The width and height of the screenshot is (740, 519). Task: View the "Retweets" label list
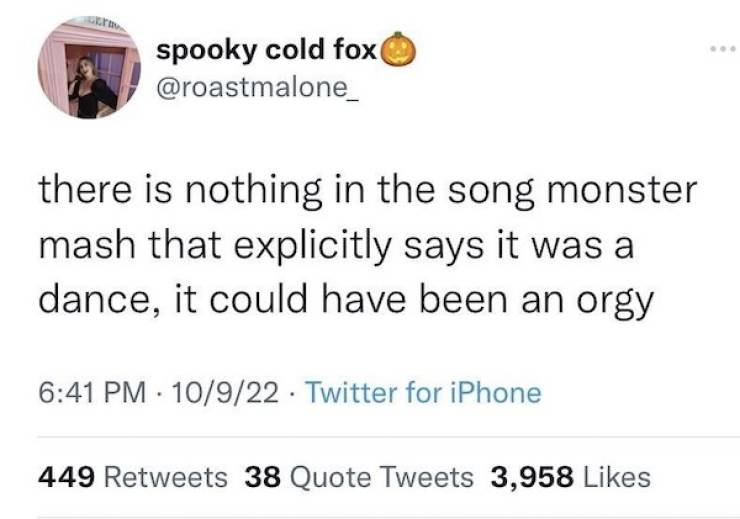point(166,477)
